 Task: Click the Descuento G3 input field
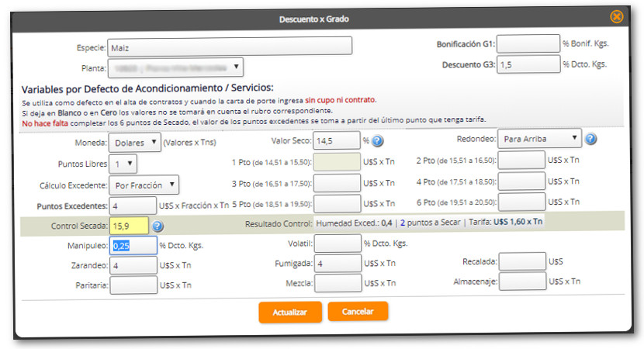pos(528,65)
